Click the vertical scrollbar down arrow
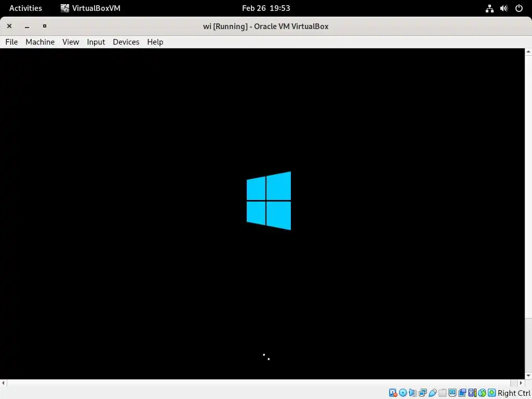The width and height of the screenshot is (532, 399). pyautogui.click(x=528, y=376)
